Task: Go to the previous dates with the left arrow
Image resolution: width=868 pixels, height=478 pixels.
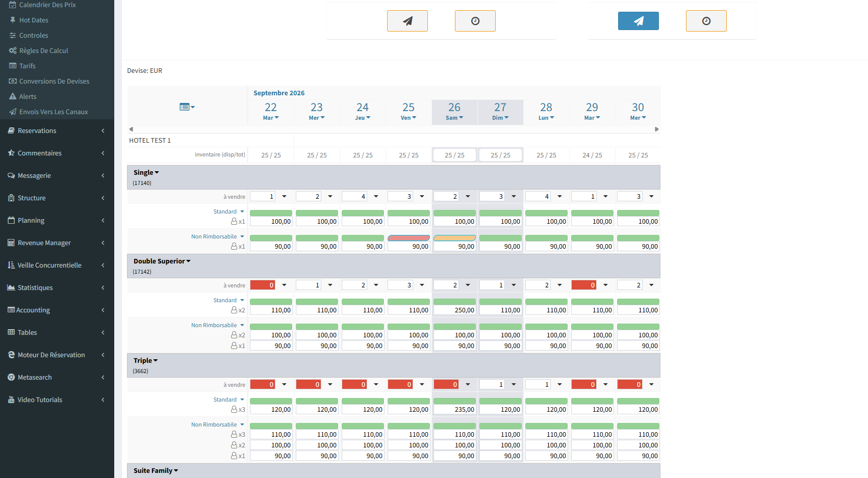Action: (131, 129)
